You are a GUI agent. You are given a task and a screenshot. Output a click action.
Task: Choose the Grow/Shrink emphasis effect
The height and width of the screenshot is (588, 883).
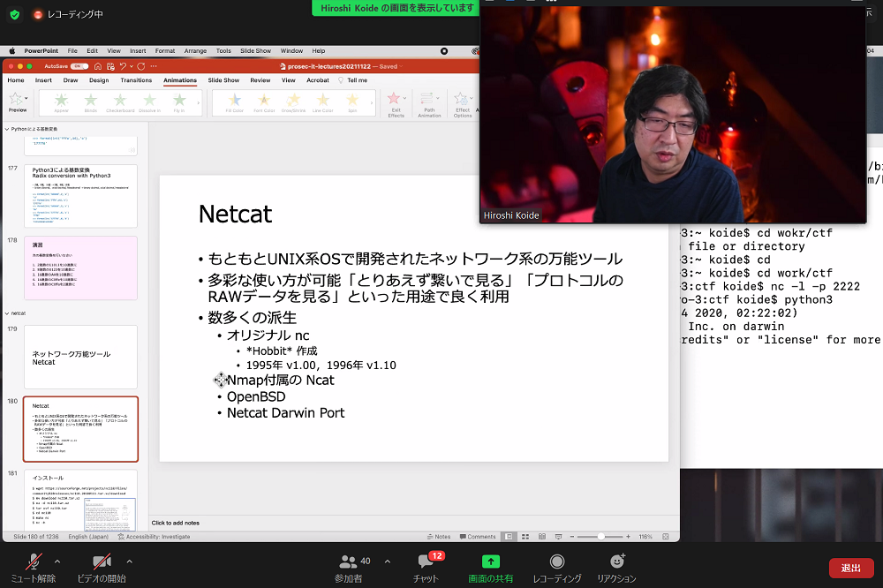tap(293, 102)
